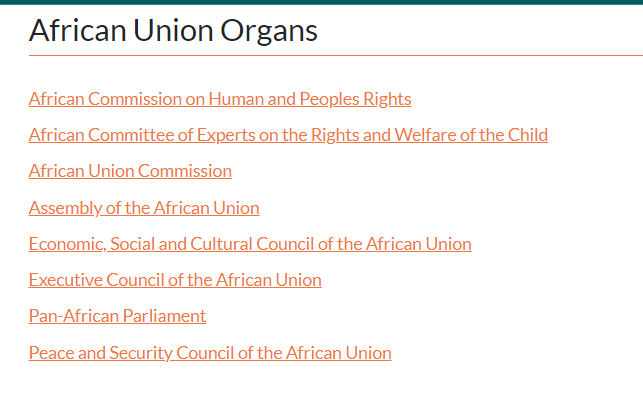
Task: Click the teal header bar at the top
Action: pos(322,2)
